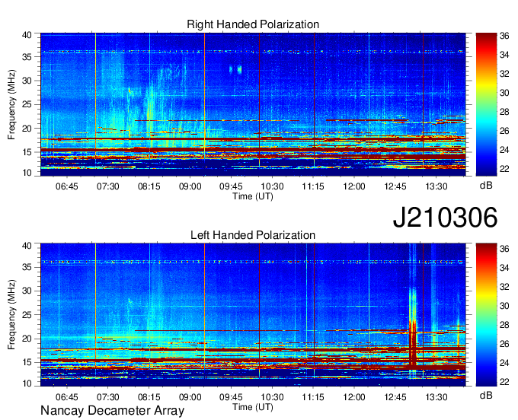Image resolution: width=518 pixels, height=420 pixels.
Task: Click 20 MHz frequency tick on Left Handed plot
Action: click(x=27, y=339)
